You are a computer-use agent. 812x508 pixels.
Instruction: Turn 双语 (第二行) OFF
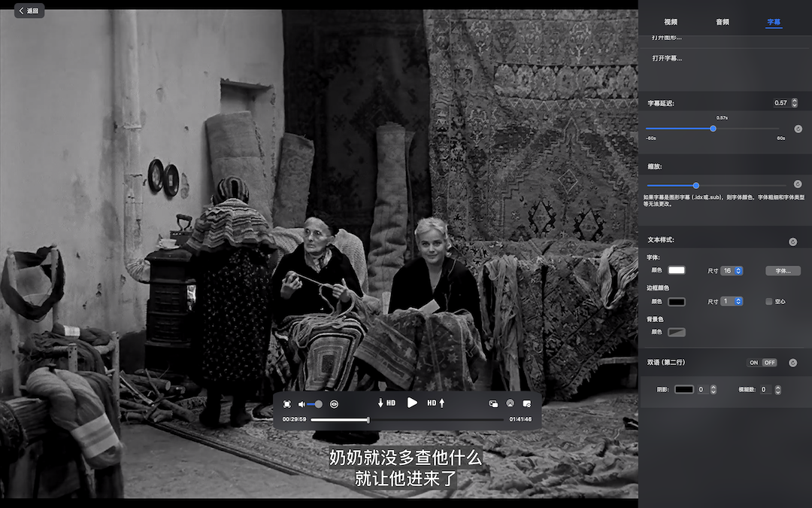pyautogui.click(x=770, y=363)
